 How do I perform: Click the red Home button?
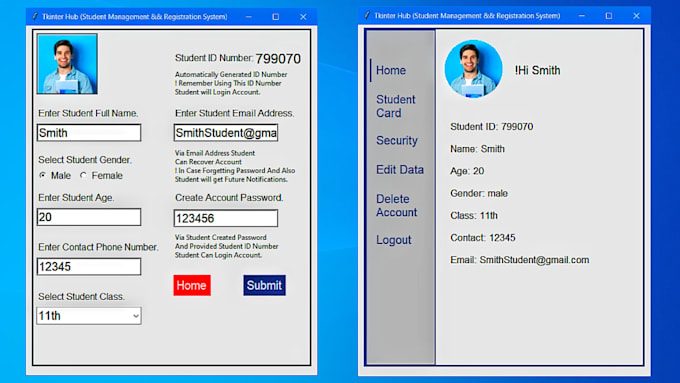pyautogui.click(x=192, y=285)
